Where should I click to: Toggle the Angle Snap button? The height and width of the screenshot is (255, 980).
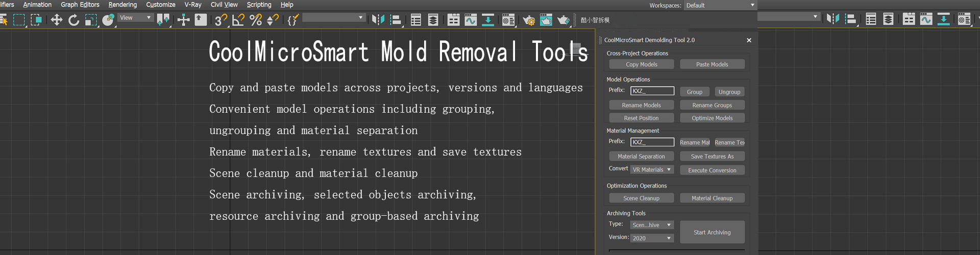(x=238, y=20)
